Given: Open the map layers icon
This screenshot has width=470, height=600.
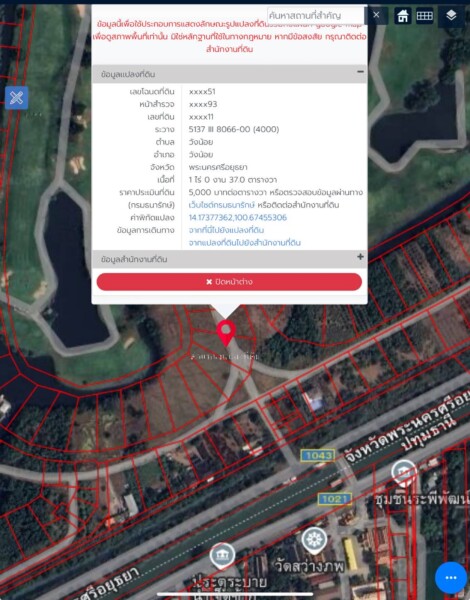Looking at the screenshot, I should pos(451,16).
